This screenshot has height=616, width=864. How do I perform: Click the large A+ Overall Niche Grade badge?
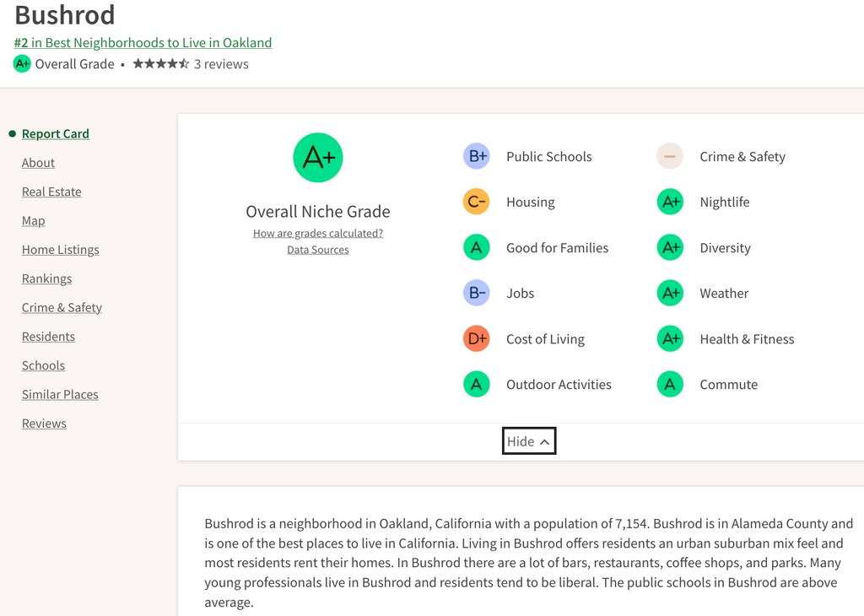click(x=318, y=158)
